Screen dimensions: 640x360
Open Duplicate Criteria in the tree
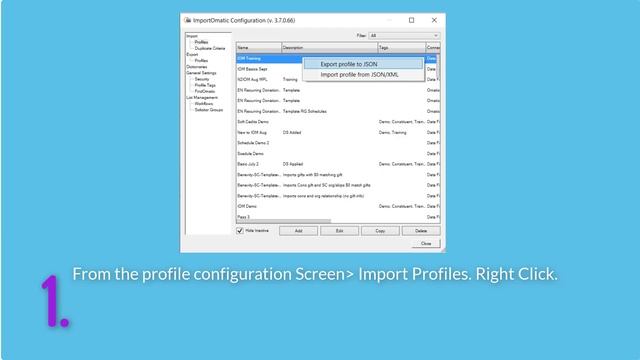point(210,48)
